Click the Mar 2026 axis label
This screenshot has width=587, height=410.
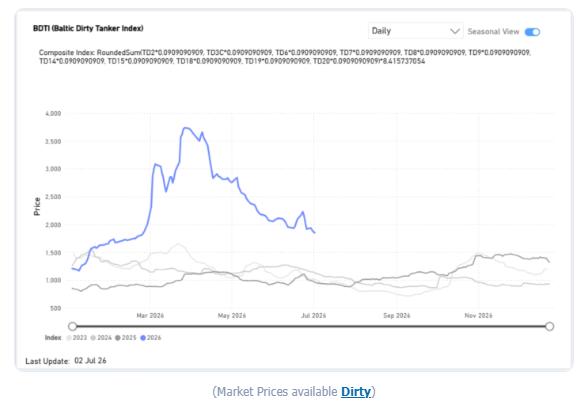point(150,316)
